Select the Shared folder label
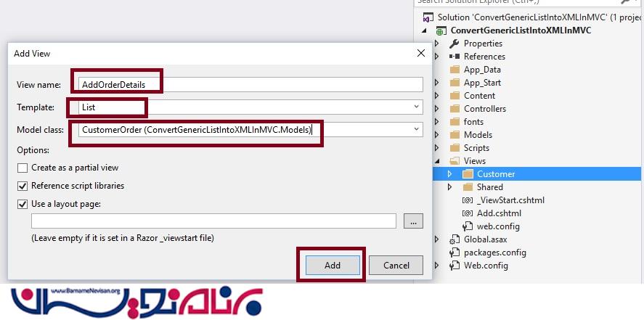644x320 pixels. pos(489,187)
